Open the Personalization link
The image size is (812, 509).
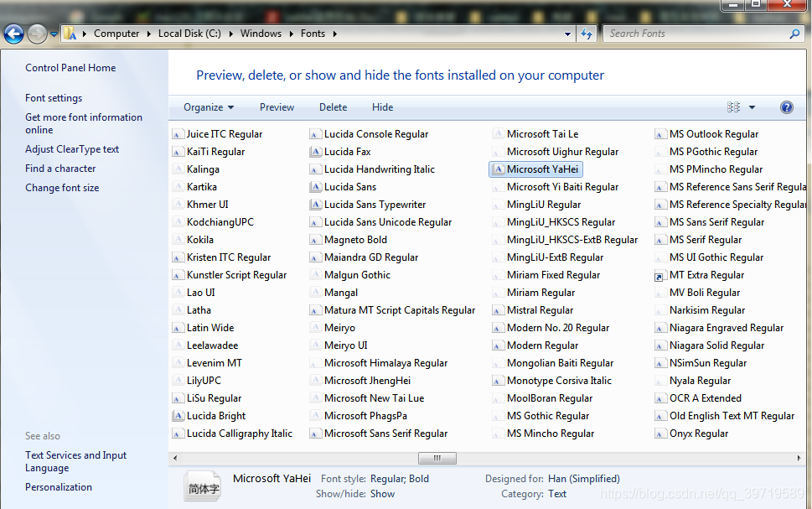coord(59,487)
